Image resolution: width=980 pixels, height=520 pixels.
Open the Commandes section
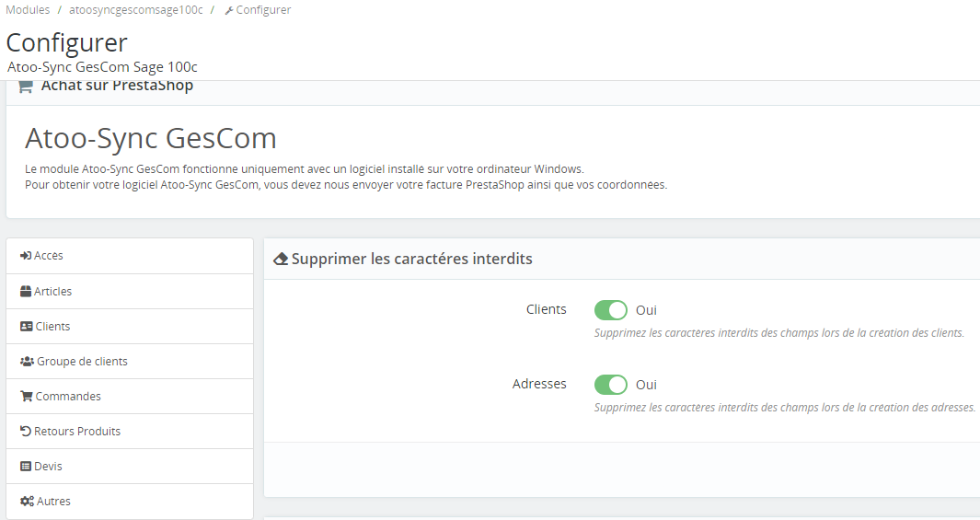click(x=130, y=397)
